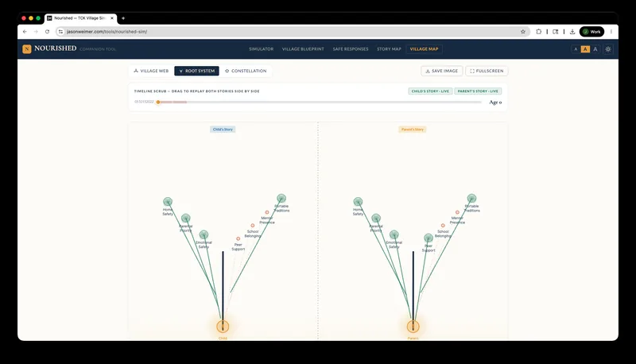This screenshot has height=364, width=636.
Task: Open a new browser tab
Action: (123, 18)
